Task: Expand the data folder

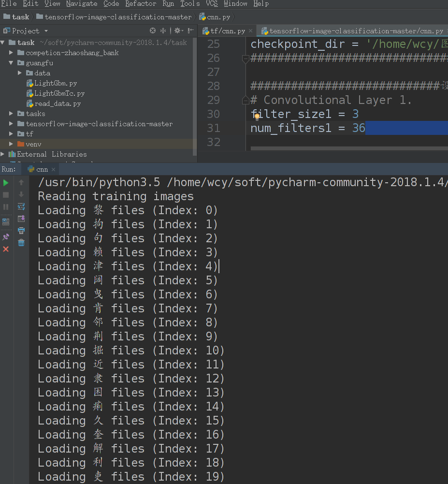Action: (x=20, y=73)
